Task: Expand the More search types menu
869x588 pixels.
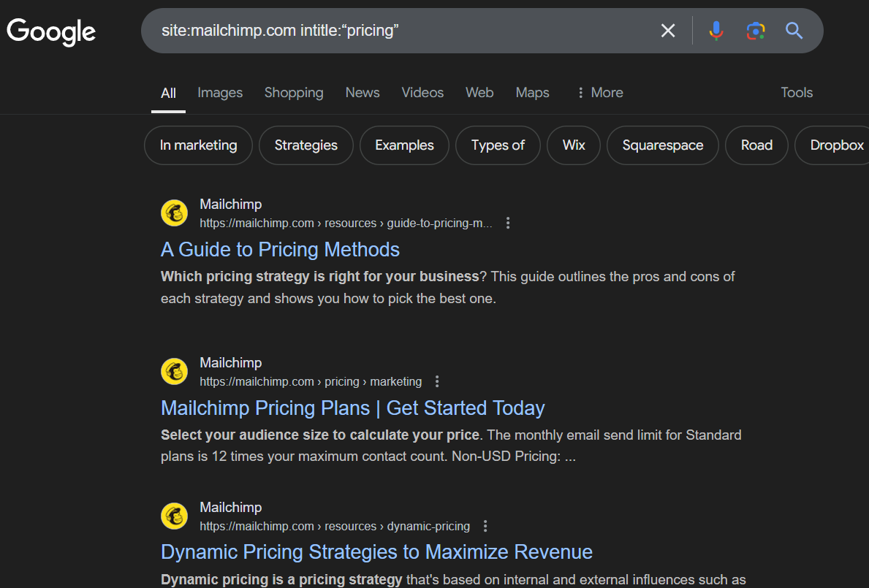Action: point(600,93)
